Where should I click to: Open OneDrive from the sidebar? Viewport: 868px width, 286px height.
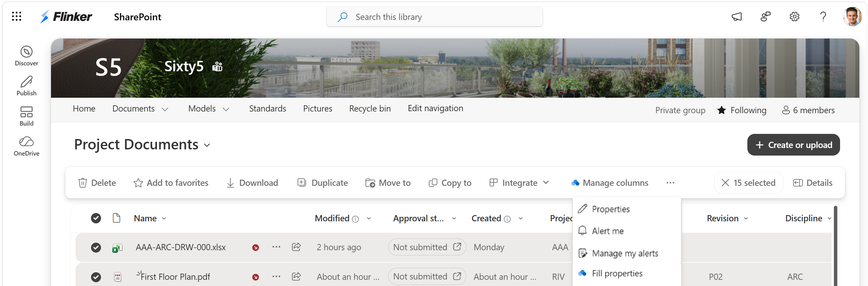(x=27, y=146)
